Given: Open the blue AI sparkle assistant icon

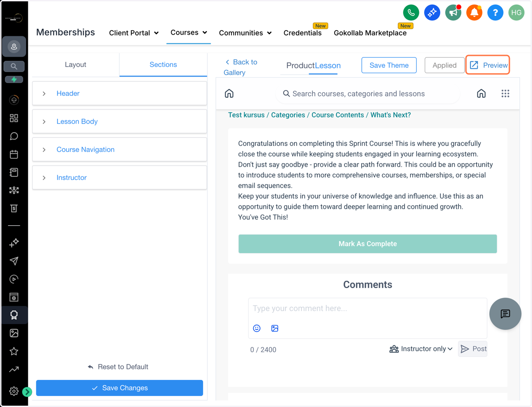Looking at the screenshot, I should pyautogui.click(x=432, y=13).
